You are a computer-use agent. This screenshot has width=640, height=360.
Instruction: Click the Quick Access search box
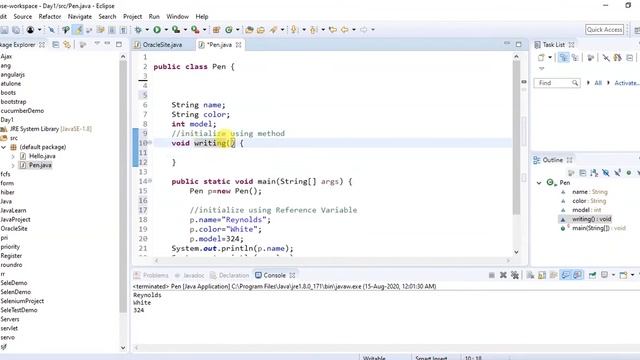point(604,29)
